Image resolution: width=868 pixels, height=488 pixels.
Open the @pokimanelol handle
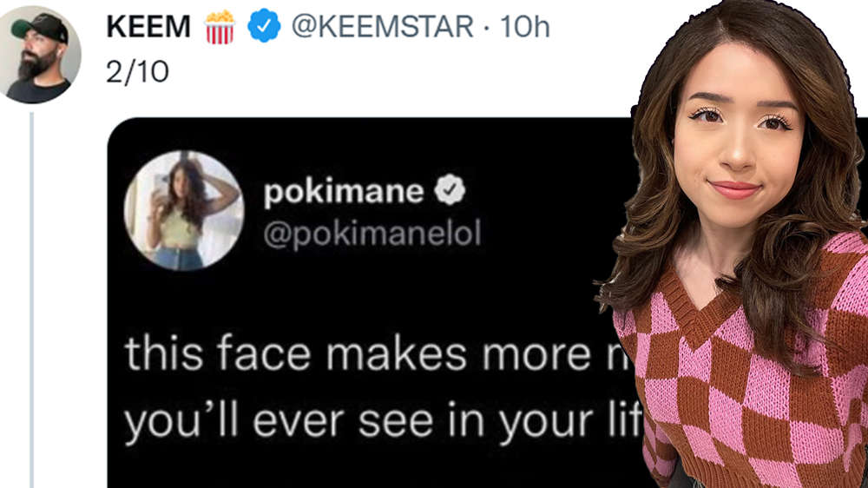coord(372,234)
